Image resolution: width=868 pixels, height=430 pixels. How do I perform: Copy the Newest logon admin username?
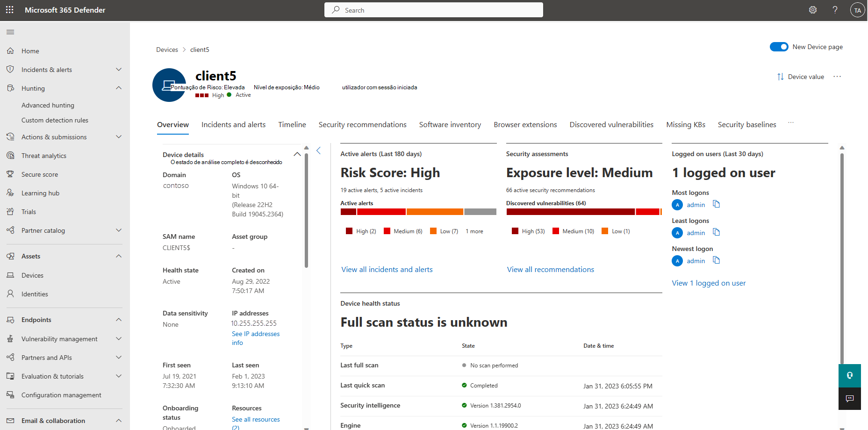coord(716,260)
